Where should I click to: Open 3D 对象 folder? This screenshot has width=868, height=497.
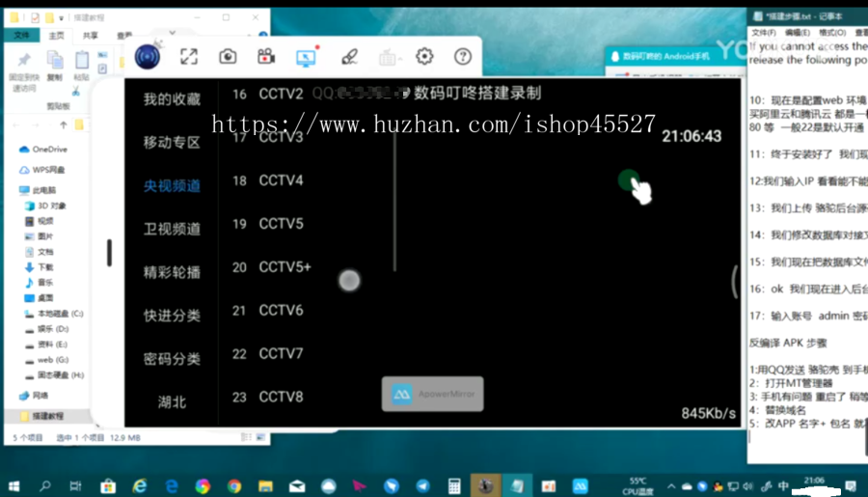click(x=45, y=206)
